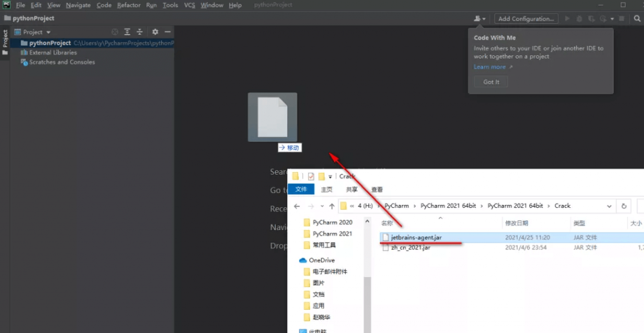Select pythonProject root folder in tree
644x333 pixels.
pyautogui.click(x=92, y=43)
